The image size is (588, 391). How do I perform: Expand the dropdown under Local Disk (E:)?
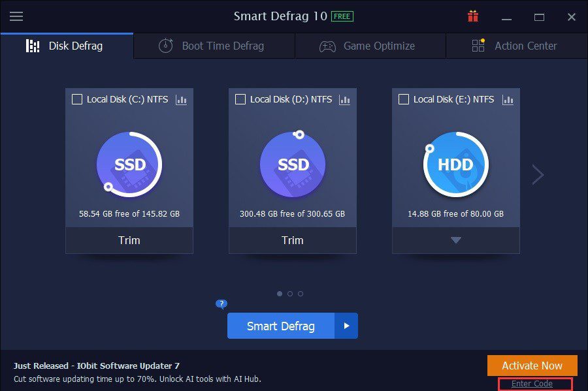(456, 240)
